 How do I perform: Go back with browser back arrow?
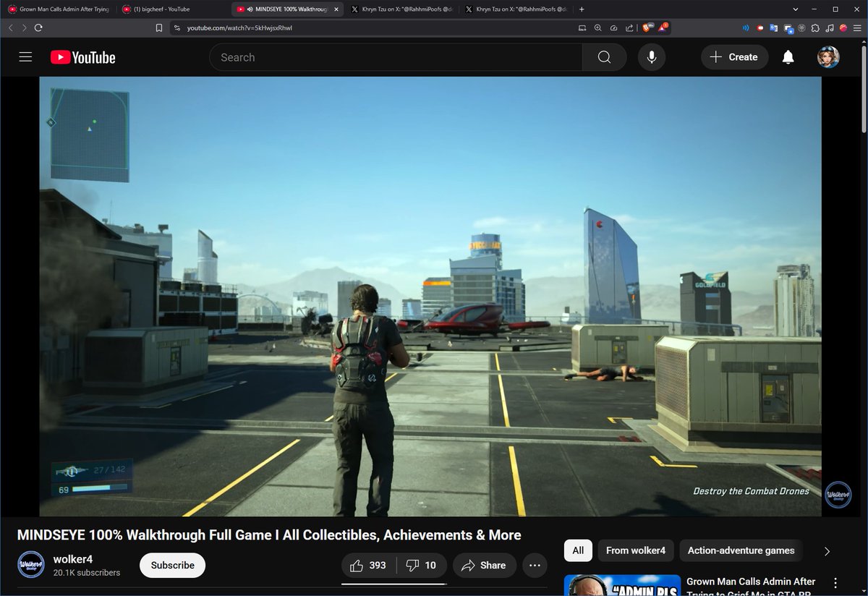tap(11, 27)
